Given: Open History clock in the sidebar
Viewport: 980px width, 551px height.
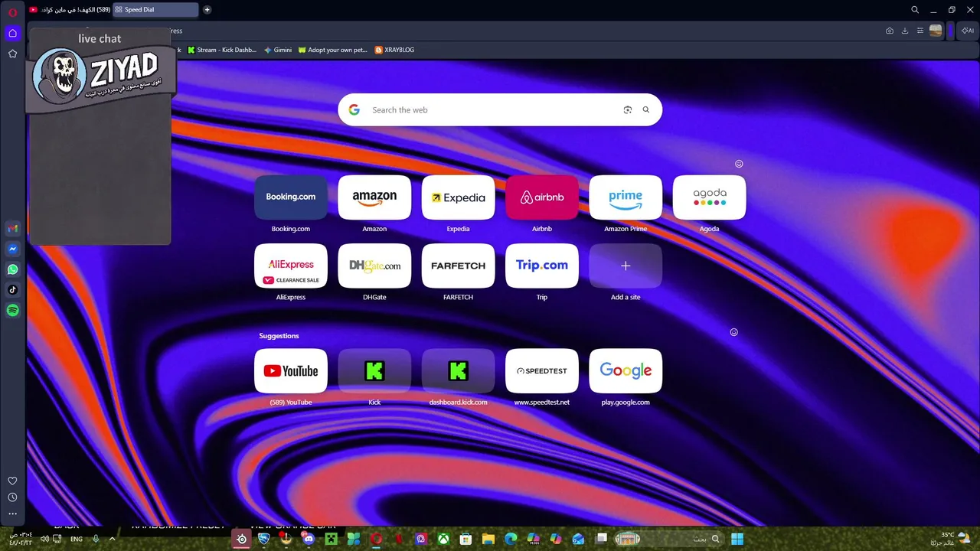Looking at the screenshot, I should (x=12, y=497).
